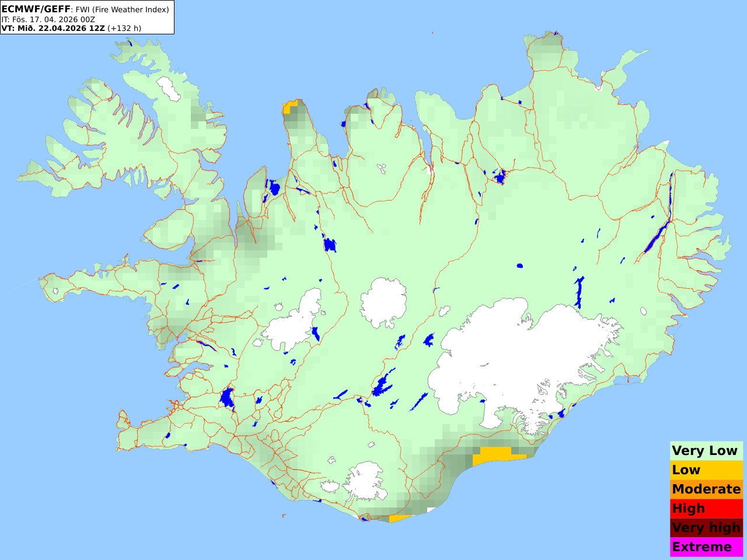Click the 'VT: Mið. 22.04.2026 12Z' line

point(53,28)
